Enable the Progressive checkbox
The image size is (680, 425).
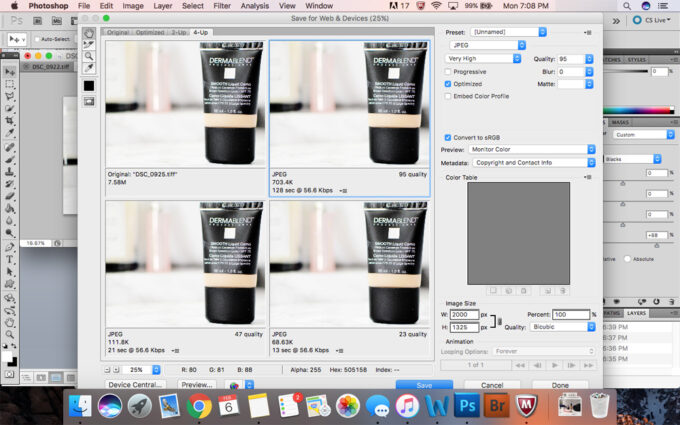pyautogui.click(x=448, y=72)
